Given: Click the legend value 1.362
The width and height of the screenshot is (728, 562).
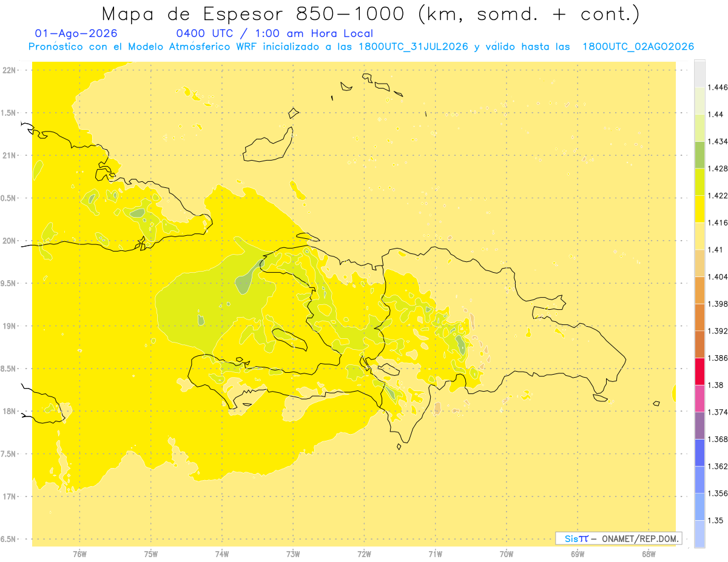Looking at the screenshot, I should [719, 466].
